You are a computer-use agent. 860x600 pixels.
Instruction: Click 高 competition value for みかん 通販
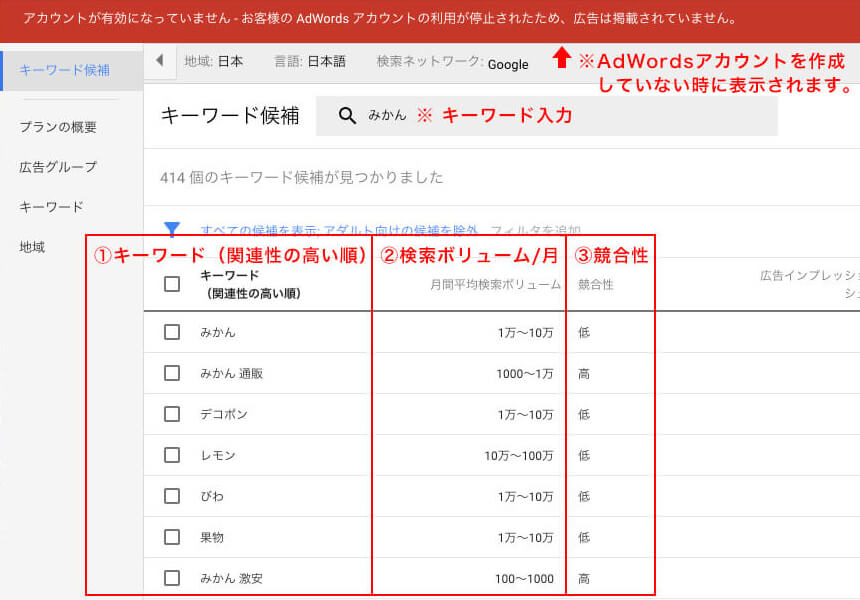click(584, 373)
